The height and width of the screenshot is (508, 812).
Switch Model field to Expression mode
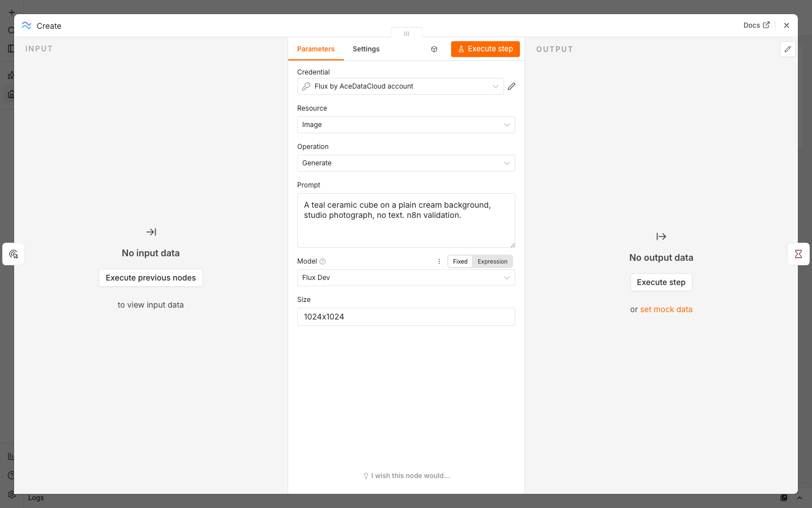(492, 261)
